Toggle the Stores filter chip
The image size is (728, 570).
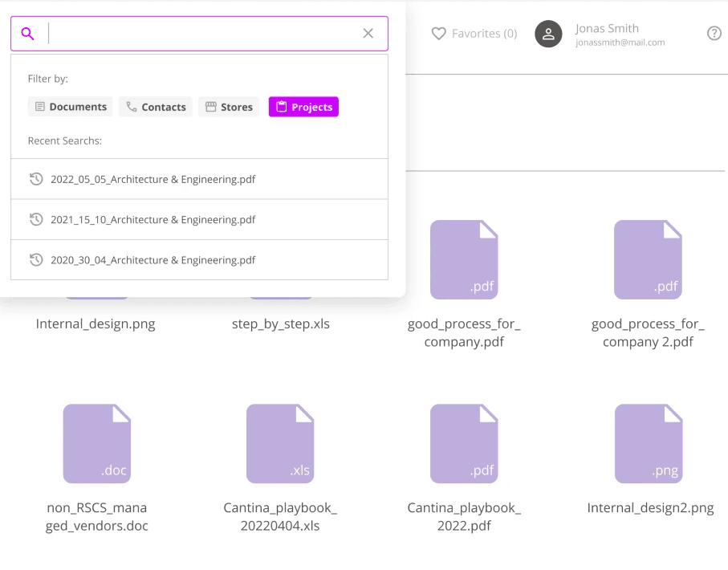(x=229, y=107)
